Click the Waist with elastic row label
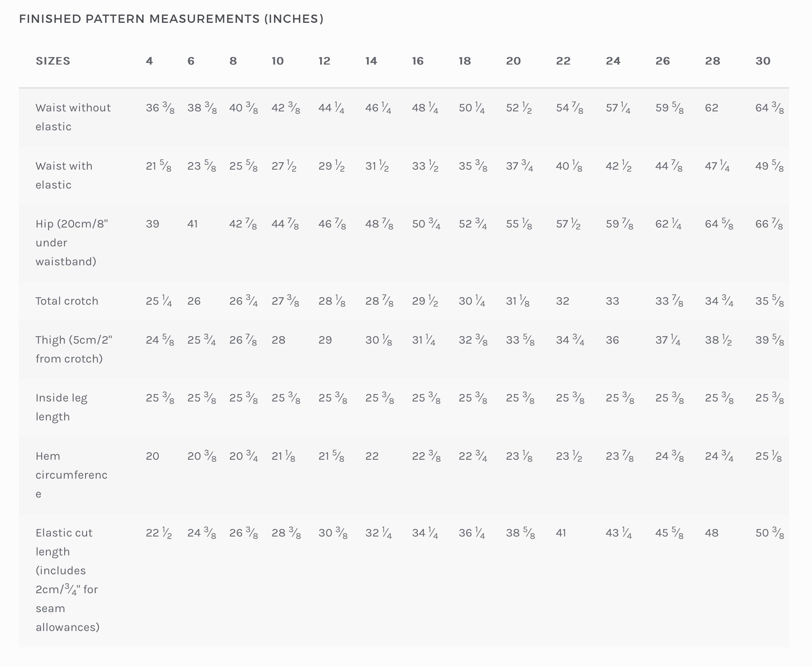Image resolution: width=812 pixels, height=666 pixels. click(64, 175)
